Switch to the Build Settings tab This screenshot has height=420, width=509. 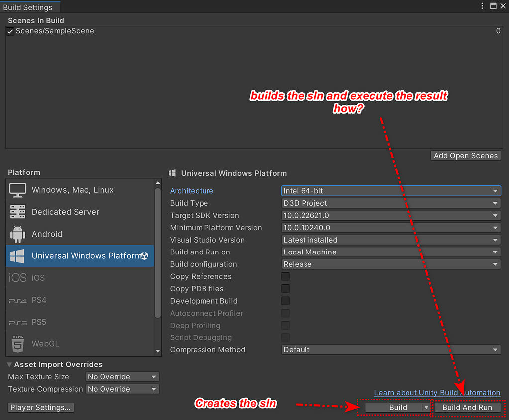pos(27,7)
